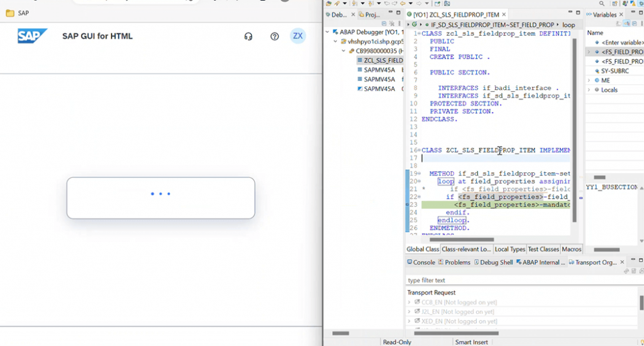
Task: Click the back navigation arrow in toolbar
Action: tap(402, 4)
